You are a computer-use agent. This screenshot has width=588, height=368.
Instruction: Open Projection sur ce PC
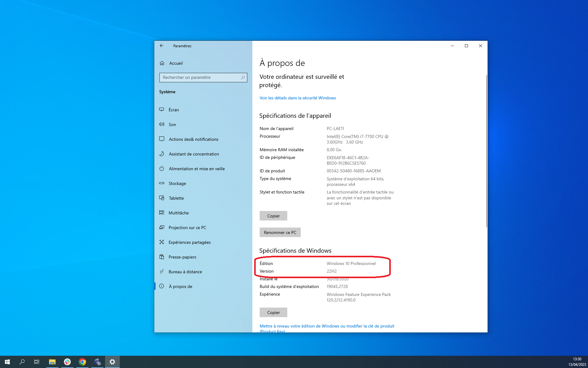(187, 228)
